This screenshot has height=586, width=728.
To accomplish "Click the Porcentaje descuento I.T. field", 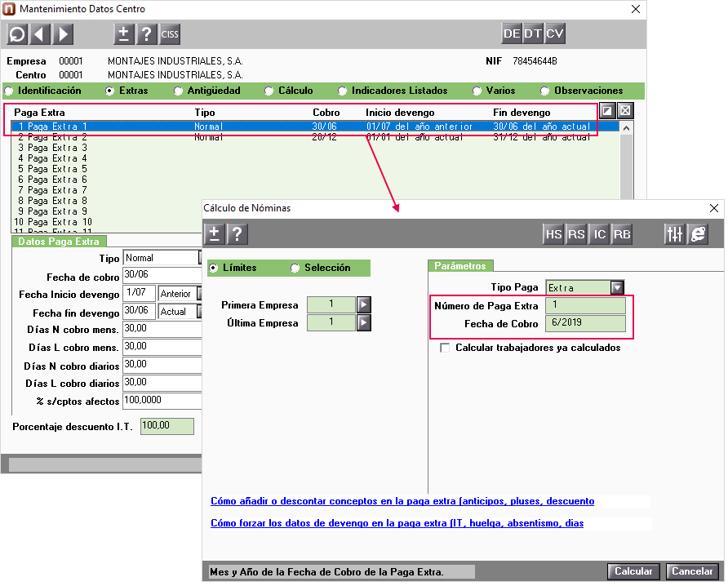I will [x=167, y=426].
